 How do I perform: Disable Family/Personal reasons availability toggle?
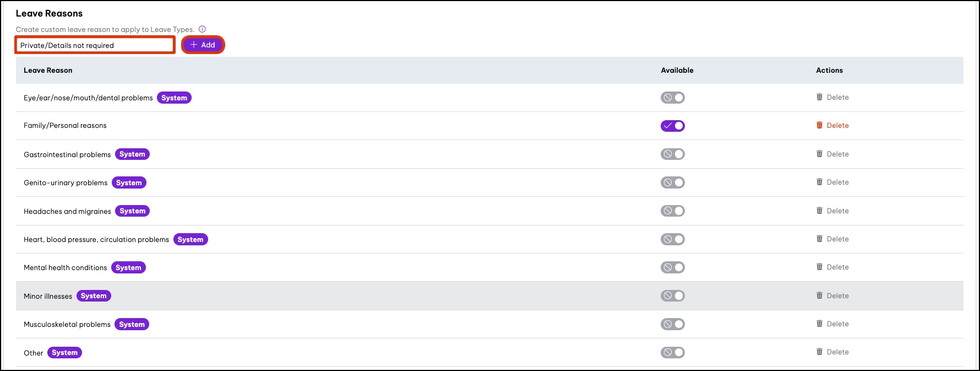(x=672, y=126)
